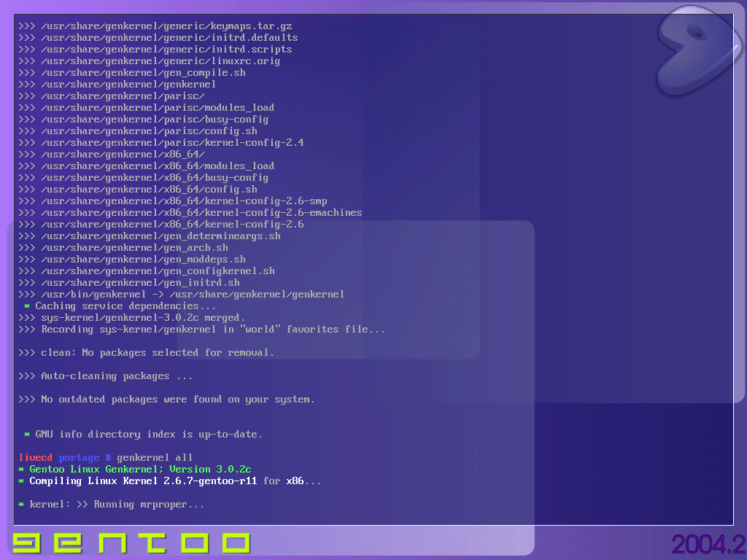Viewport: 747px width, 560px height.
Task: Click the parisc/modules_load line
Action: [x=146, y=108]
